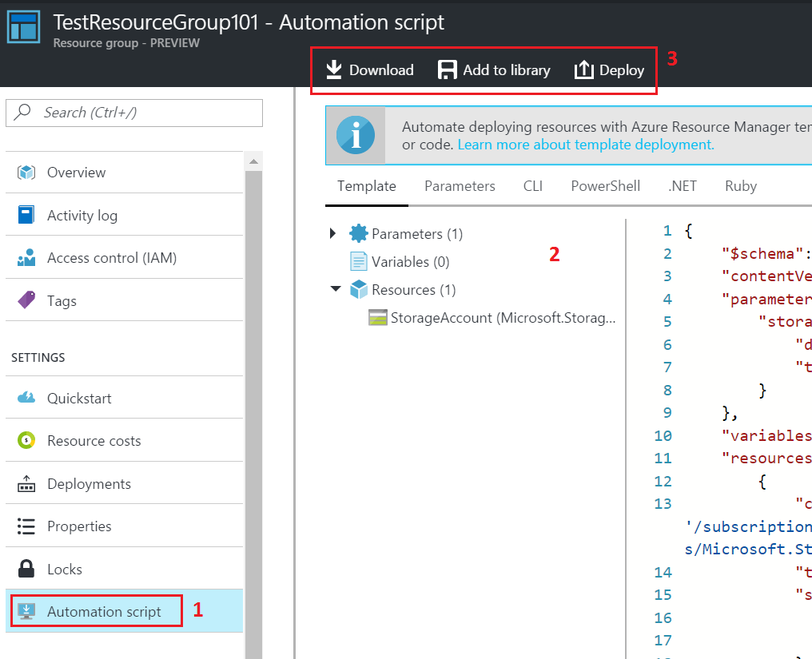Click the Search (Ctrl+/) input field
The width and height of the screenshot is (812, 659).
pyautogui.click(x=134, y=113)
